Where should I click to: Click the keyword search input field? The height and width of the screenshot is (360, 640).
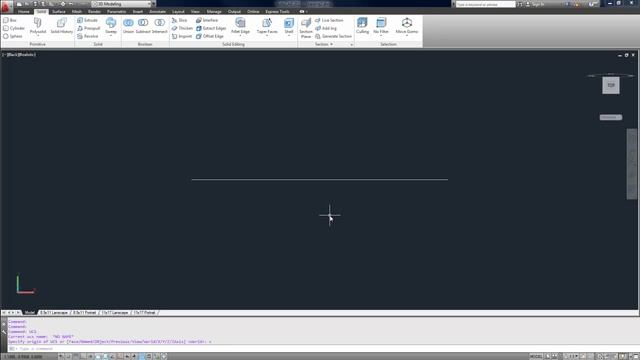(485, 4)
